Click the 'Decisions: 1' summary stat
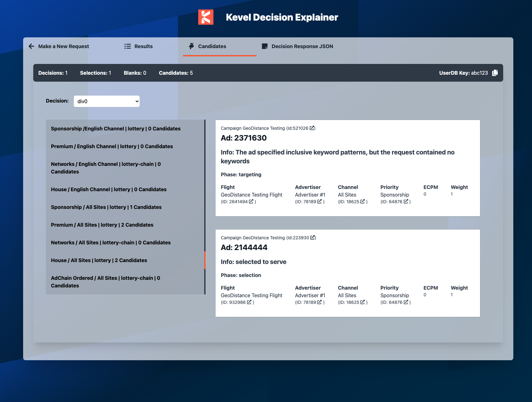The height and width of the screenshot is (402, 532). [x=53, y=73]
